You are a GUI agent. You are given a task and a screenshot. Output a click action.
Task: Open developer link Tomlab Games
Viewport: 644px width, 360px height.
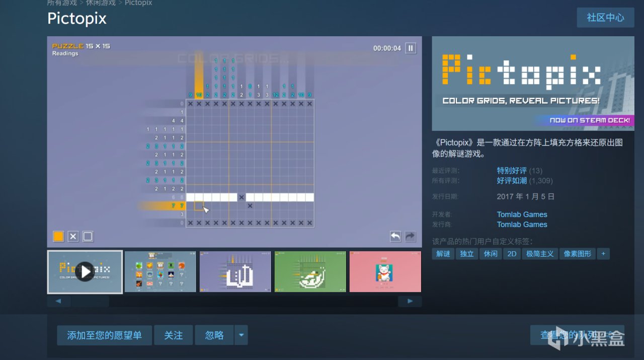522,214
